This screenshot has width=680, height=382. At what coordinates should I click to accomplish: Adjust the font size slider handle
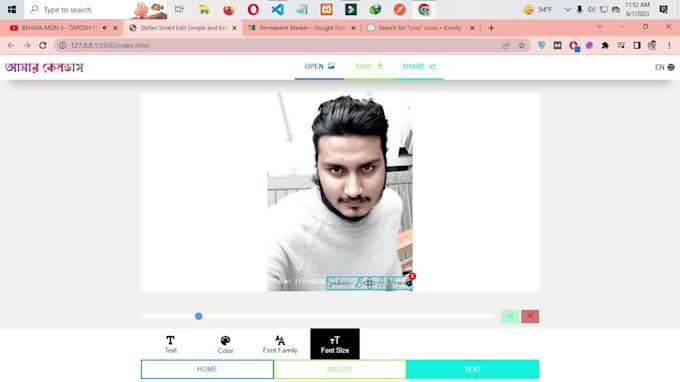pyautogui.click(x=199, y=316)
